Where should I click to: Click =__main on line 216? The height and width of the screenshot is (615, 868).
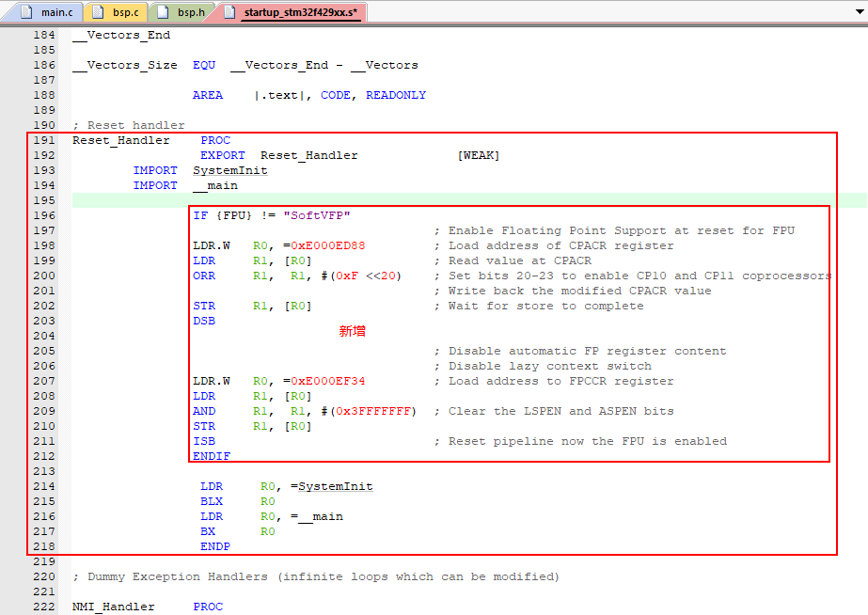click(x=317, y=517)
